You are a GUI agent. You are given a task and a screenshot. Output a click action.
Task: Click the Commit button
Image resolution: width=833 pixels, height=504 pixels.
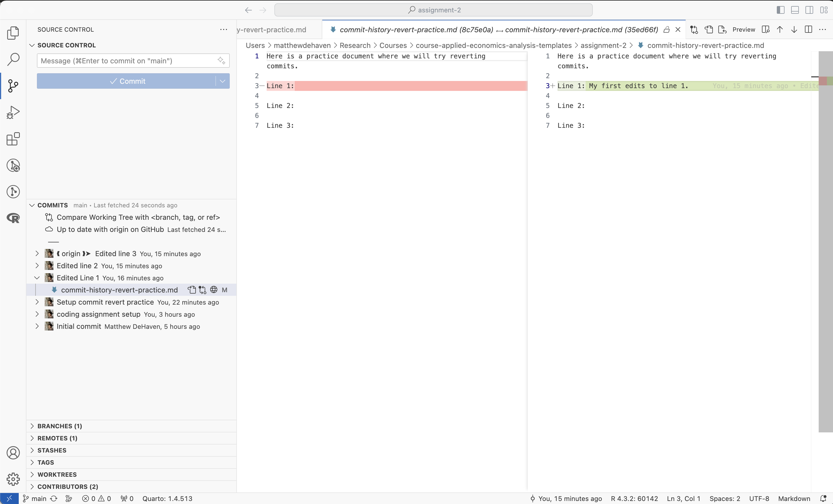click(127, 81)
